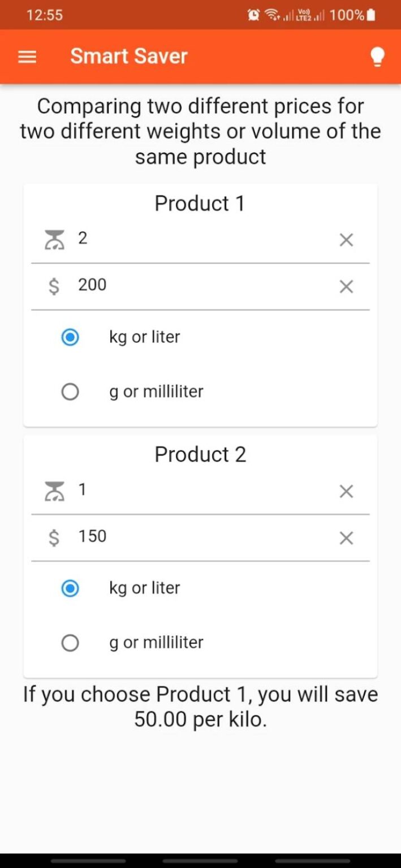Tap the battery indicator in status bar

point(371,15)
